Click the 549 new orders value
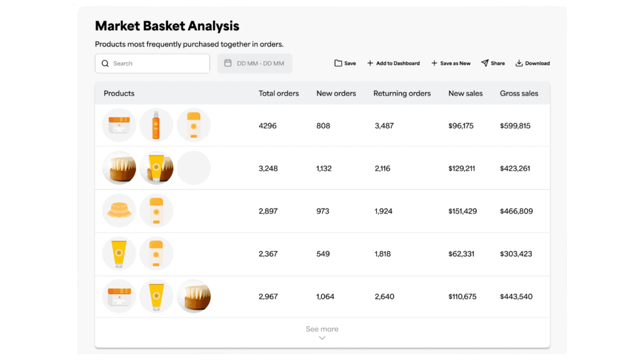Screen dimensions: 644x362 [323, 254]
